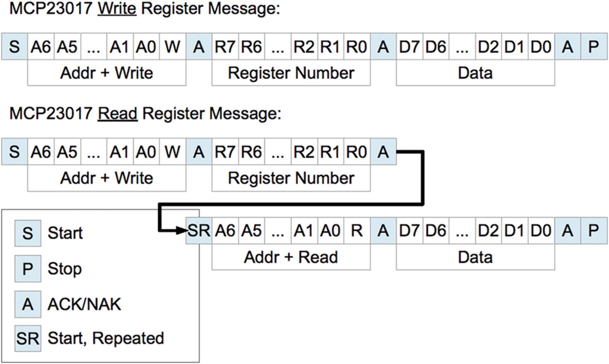The height and width of the screenshot is (364, 609).
Task: Click the ACK/NAK "A" box in the legend
Action: [28, 305]
